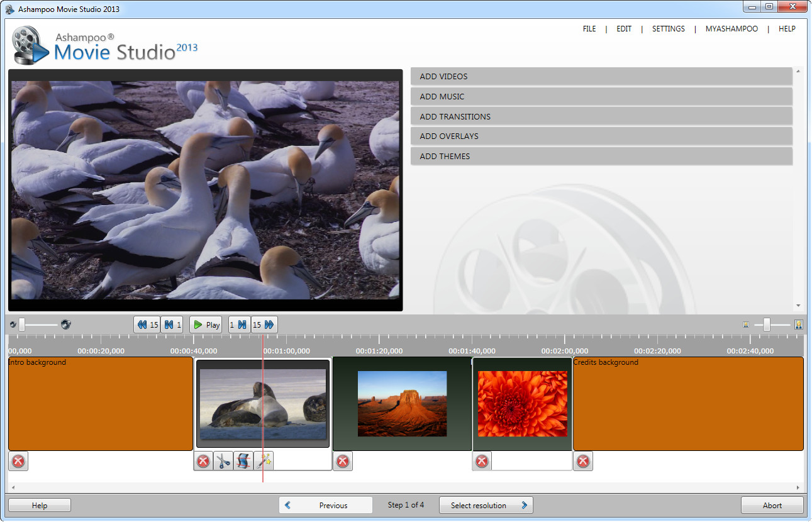Click the side panel scroll up arrow

point(799,71)
